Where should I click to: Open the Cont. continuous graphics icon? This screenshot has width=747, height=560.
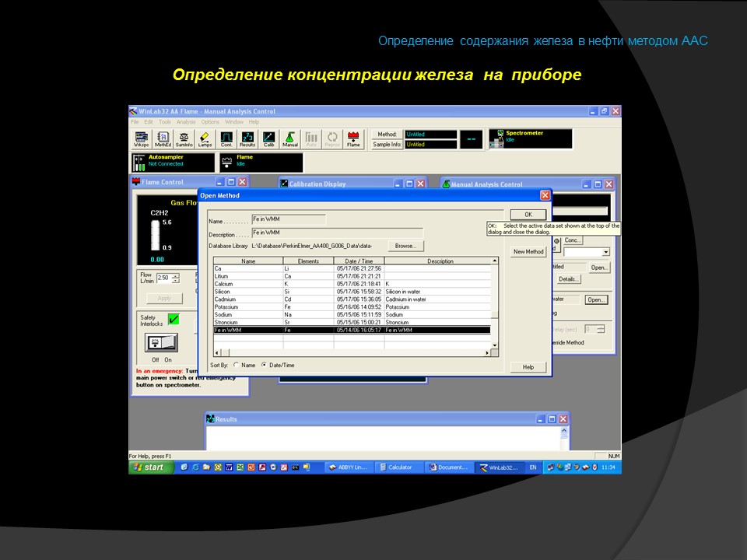[226, 139]
